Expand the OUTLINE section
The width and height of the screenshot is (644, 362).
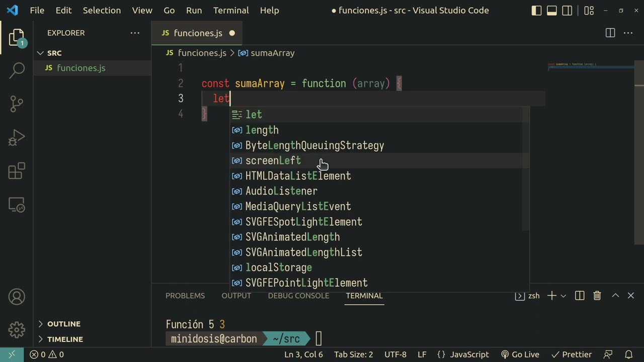[x=93, y=324]
